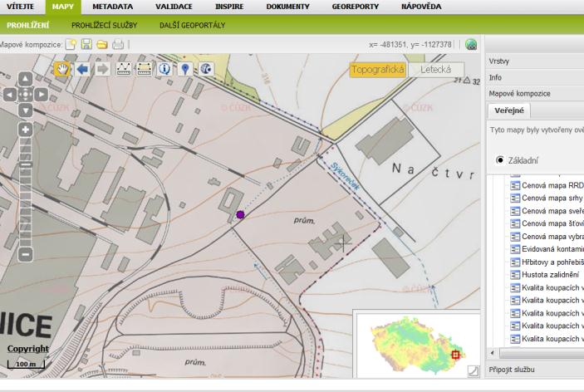The image size is (584, 392).
Task: Open the Georeporty menu
Action: click(356, 7)
